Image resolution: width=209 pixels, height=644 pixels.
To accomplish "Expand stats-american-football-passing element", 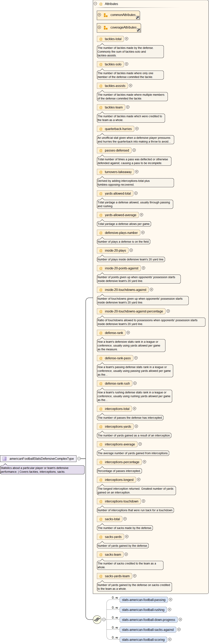I will 171,599.
